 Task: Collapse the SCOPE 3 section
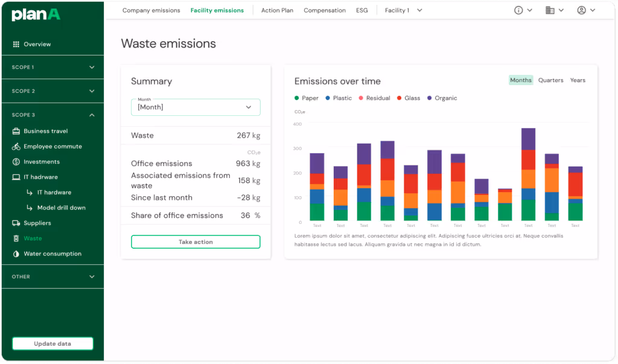point(53,115)
